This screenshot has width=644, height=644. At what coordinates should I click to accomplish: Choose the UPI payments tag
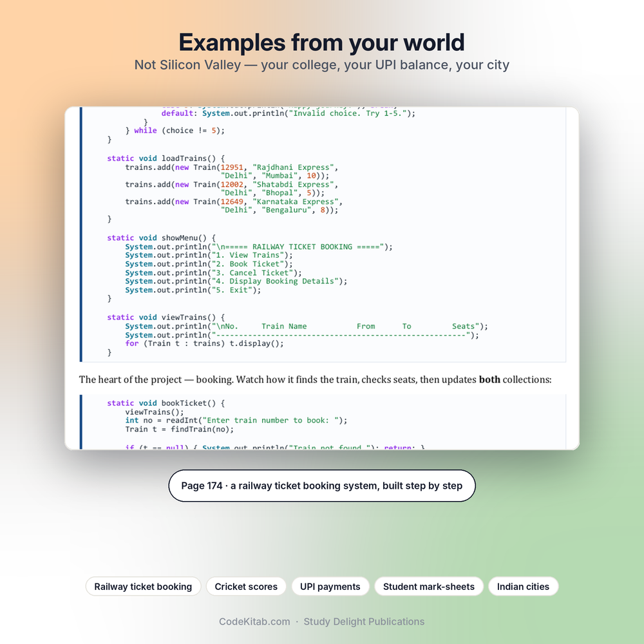pos(330,587)
